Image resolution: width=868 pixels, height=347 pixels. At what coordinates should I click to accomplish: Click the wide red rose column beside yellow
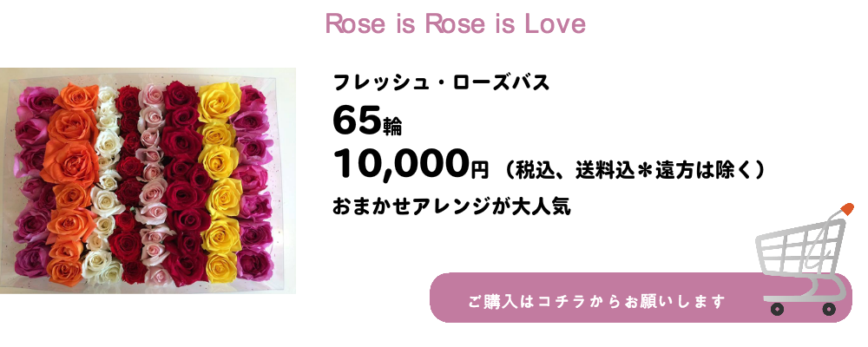pos(181,182)
